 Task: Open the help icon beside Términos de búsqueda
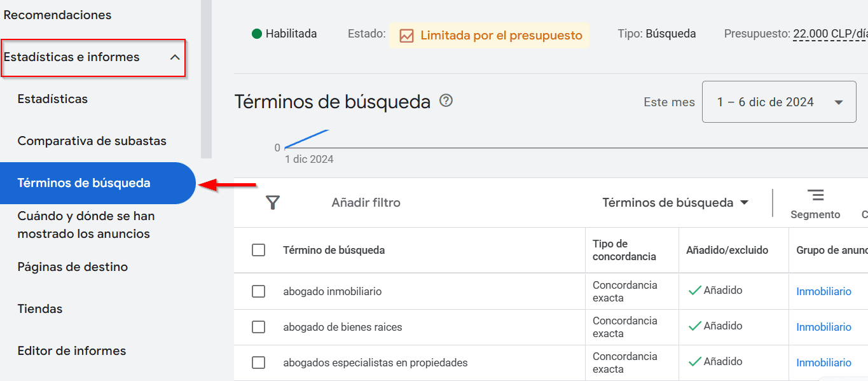coord(446,100)
